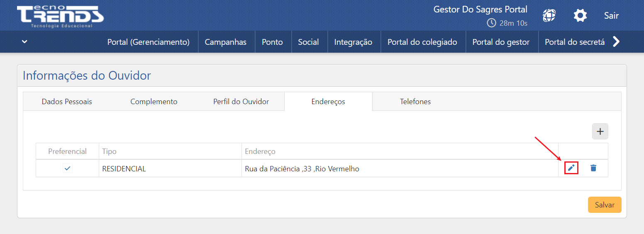Viewport: 644px width, 234px height.
Task: Open the Integração menu item
Action: click(x=353, y=42)
